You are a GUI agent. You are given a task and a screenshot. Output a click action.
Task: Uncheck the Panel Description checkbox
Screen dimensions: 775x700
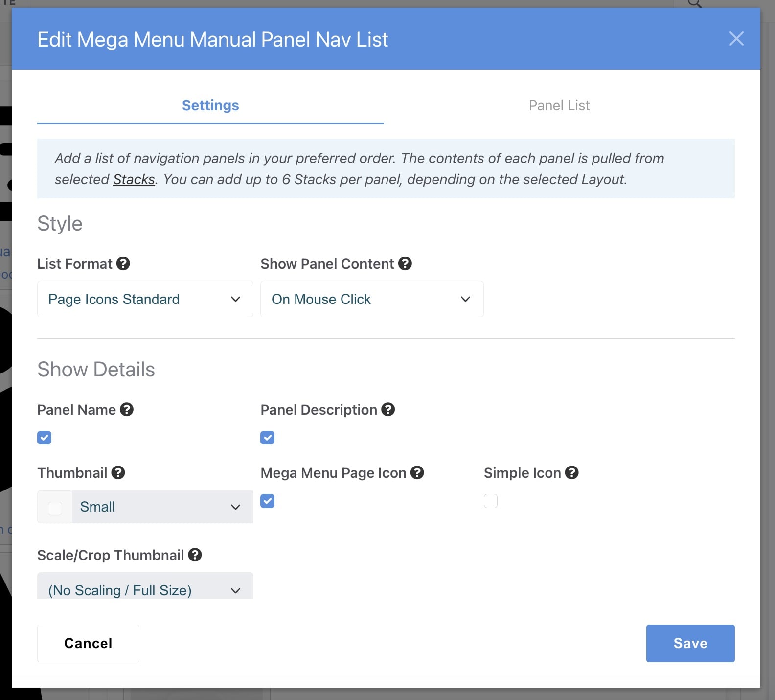coord(268,438)
